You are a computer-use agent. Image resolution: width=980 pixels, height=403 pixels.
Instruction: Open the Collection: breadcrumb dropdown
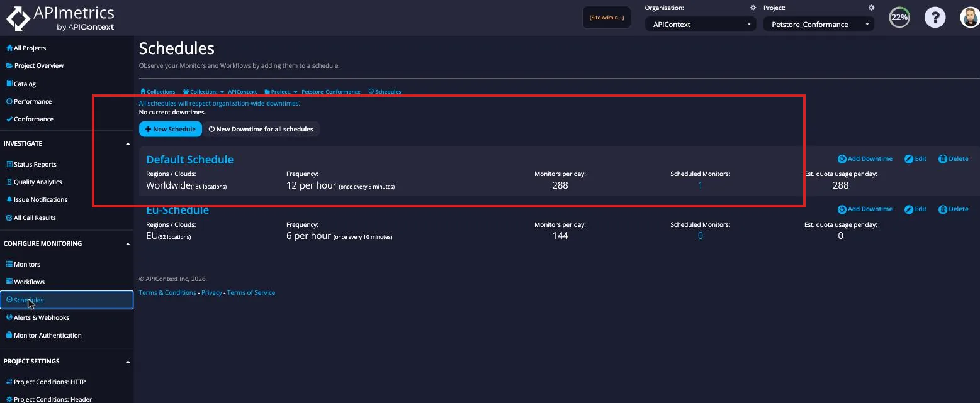203,92
